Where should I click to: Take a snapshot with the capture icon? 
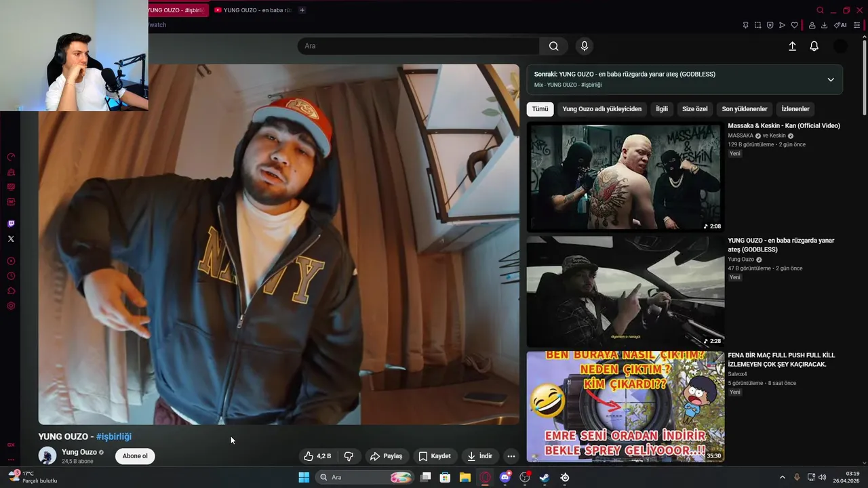tap(757, 25)
